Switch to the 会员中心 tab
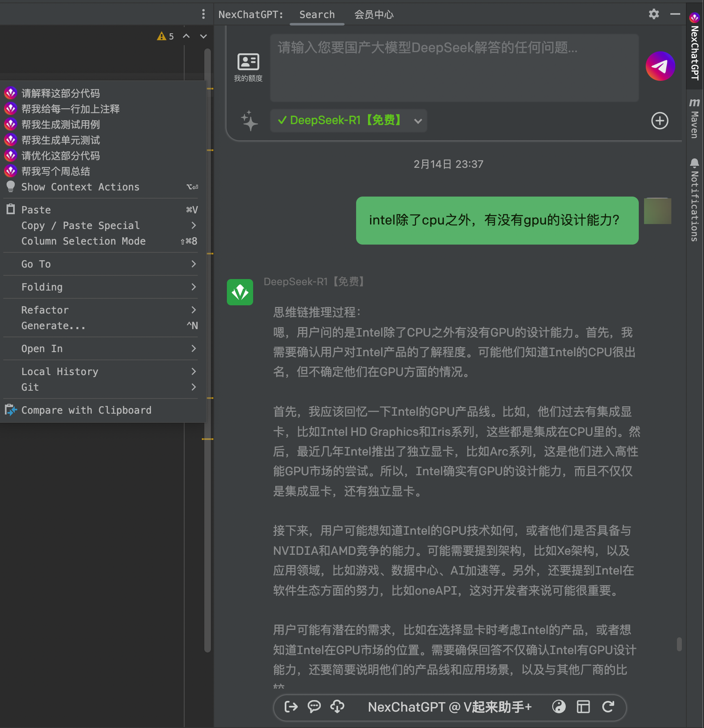 (374, 14)
